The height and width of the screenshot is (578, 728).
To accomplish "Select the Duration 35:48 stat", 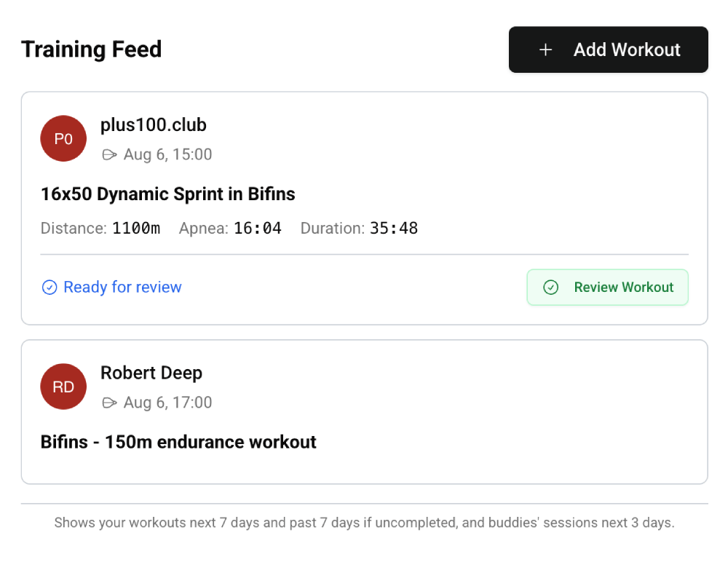I will coord(359,229).
